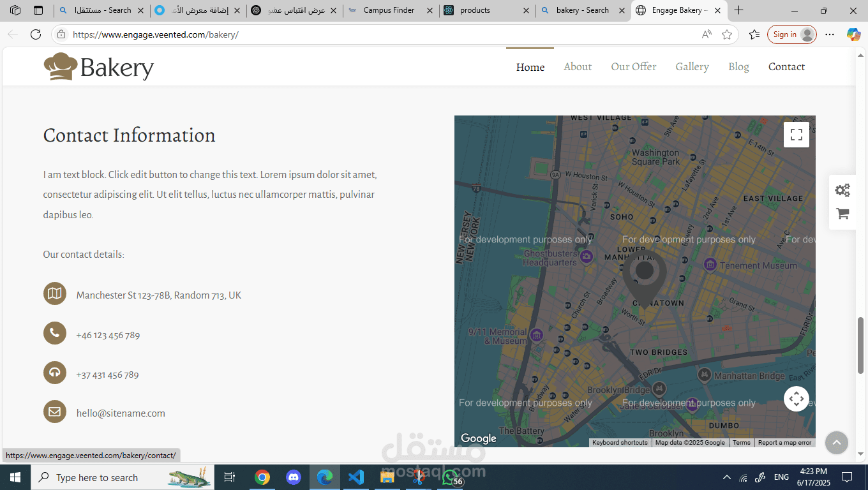This screenshot has height=490, width=868.
Task: Open File Explorer from the taskbar
Action: click(387, 477)
